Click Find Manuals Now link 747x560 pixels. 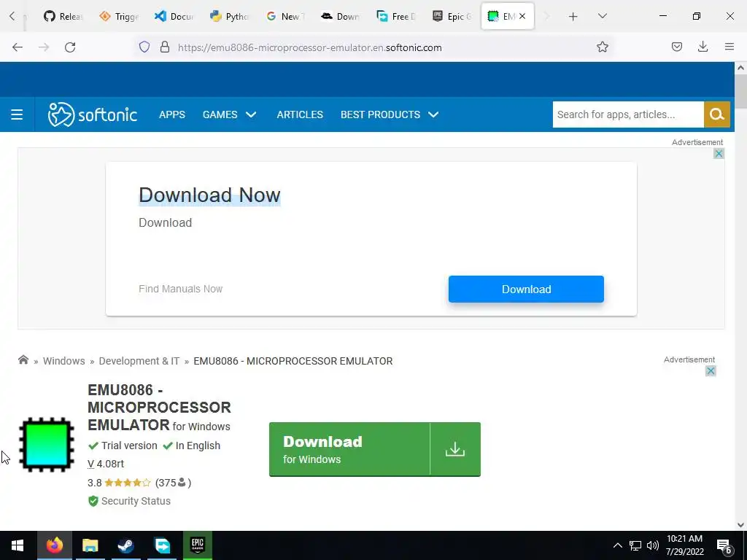181,289
